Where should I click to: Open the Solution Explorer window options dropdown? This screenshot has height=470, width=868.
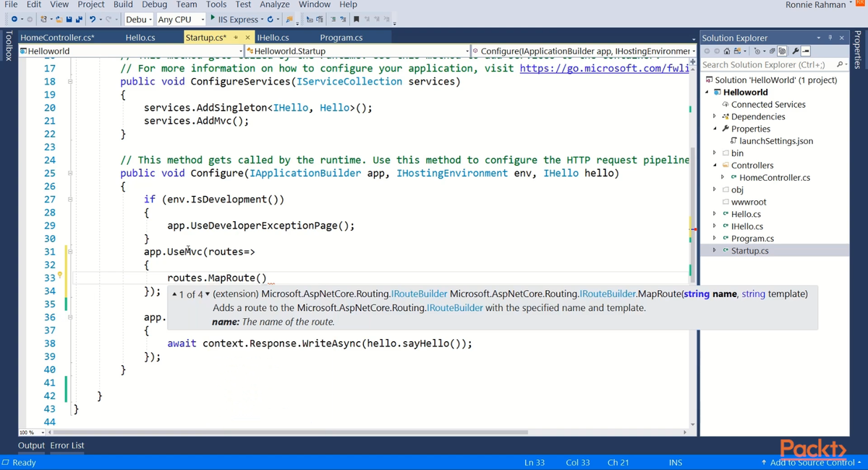click(x=819, y=38)
